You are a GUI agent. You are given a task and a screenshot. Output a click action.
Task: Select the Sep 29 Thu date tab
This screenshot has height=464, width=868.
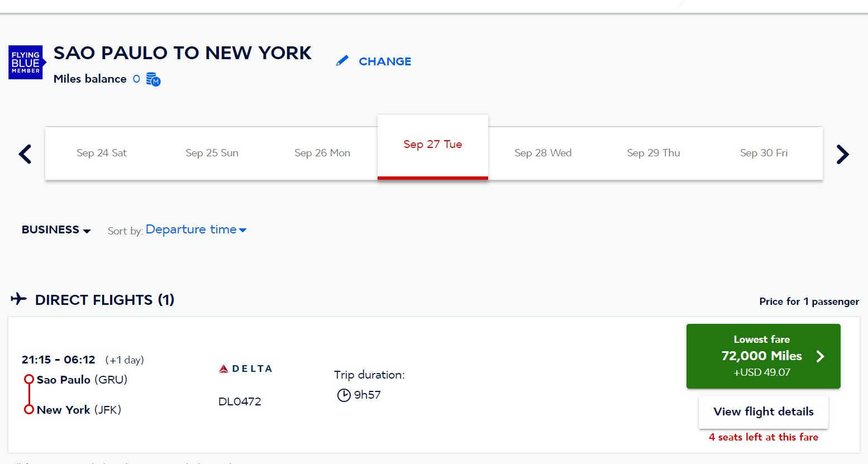click(x=654, y=153)
